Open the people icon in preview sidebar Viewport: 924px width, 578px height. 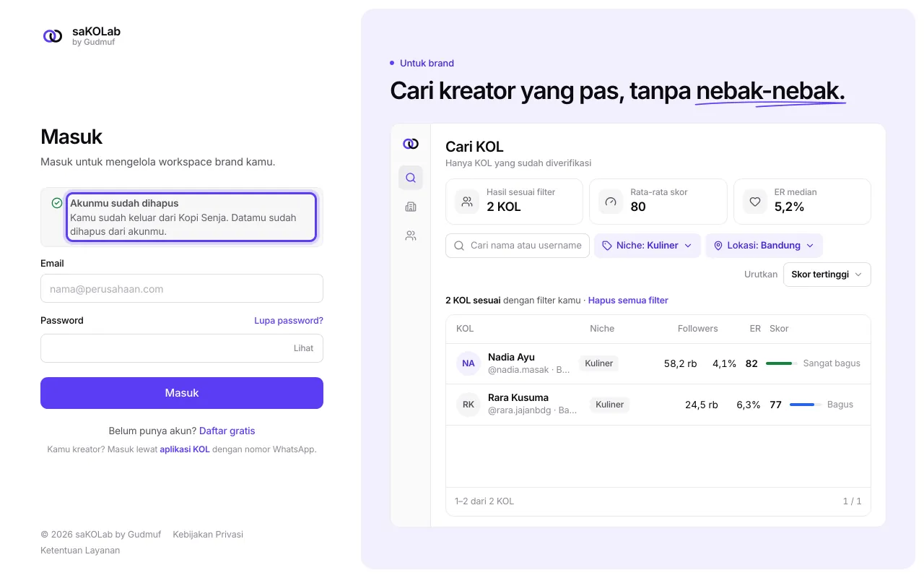click(x=411, y=236)
